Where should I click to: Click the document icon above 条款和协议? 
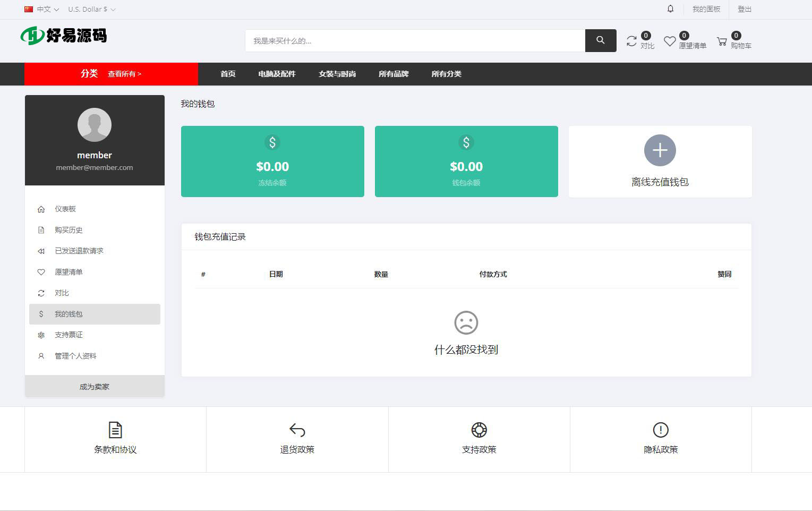(115, 430)
